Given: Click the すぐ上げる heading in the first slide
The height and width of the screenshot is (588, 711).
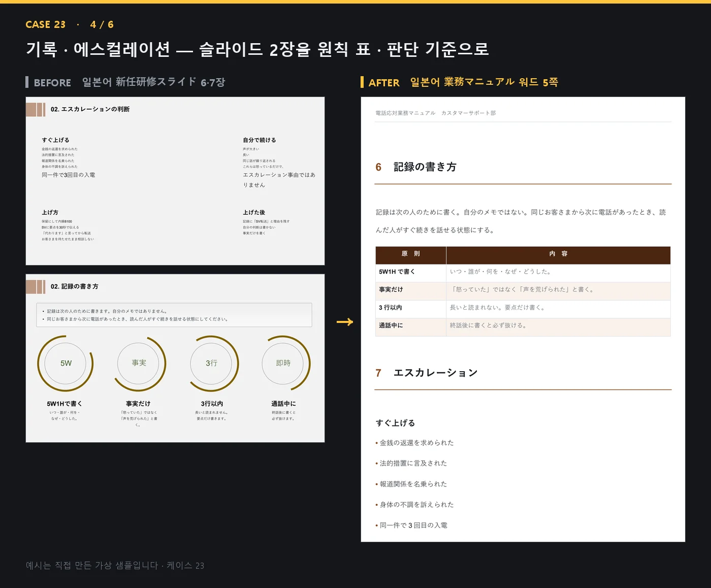Looking at the screenshot, I should (55, 140).
